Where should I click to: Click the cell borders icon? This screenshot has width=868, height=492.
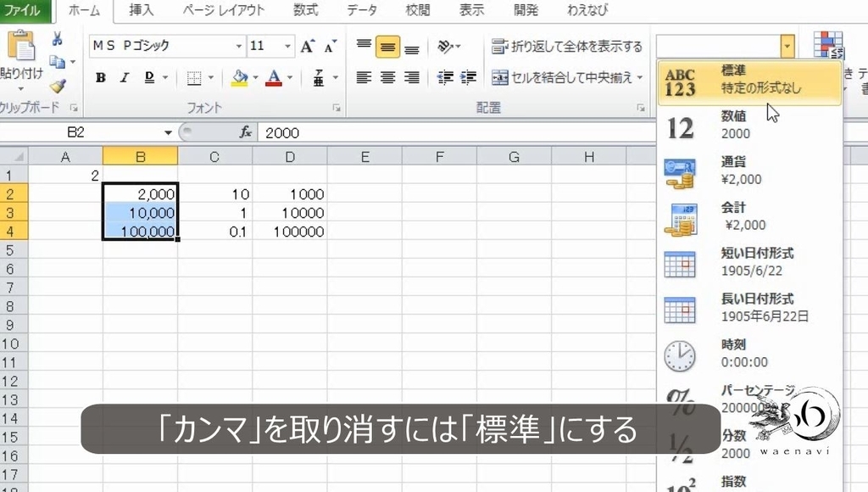[194, 77]
